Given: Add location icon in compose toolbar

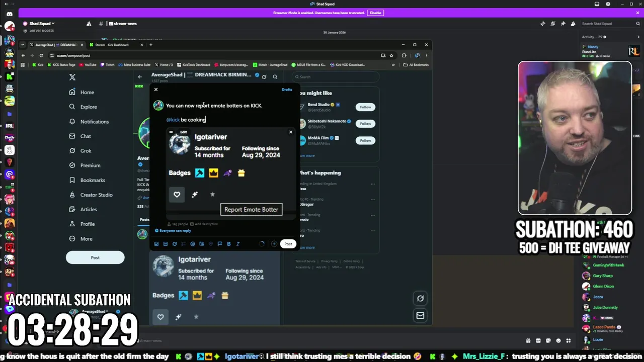Looking at the screenshot, I should 211,244.
